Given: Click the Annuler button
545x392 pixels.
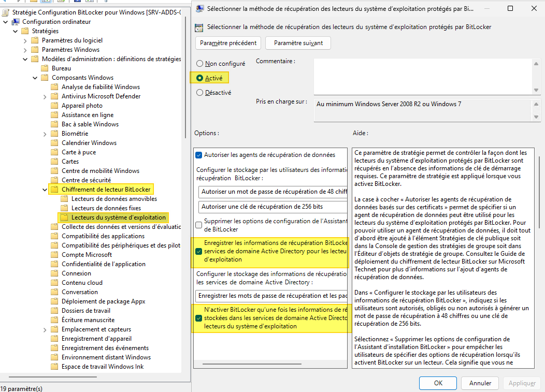Looking at the screenshot, I should click(479, 383).
